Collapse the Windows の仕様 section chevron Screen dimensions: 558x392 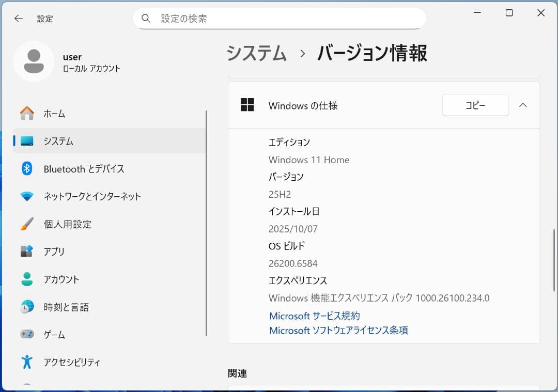click(x=523, y=105)
